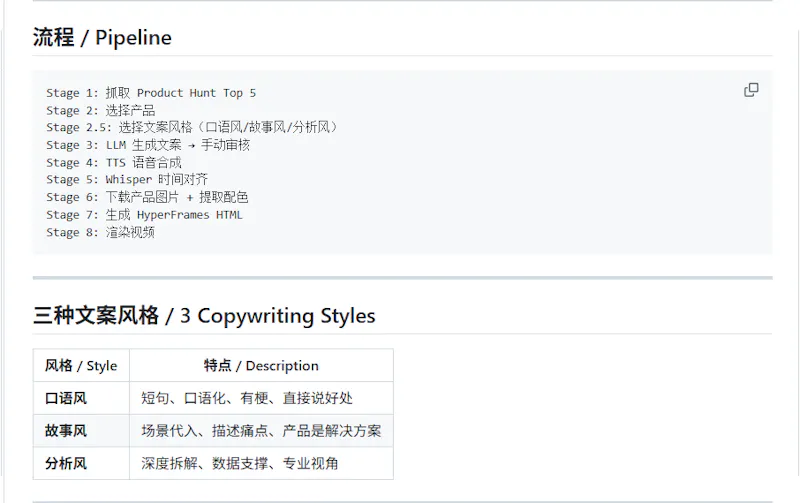Select the 口语风 table cell
This screenshot has width=800, height=503.
tap(81, 398)
